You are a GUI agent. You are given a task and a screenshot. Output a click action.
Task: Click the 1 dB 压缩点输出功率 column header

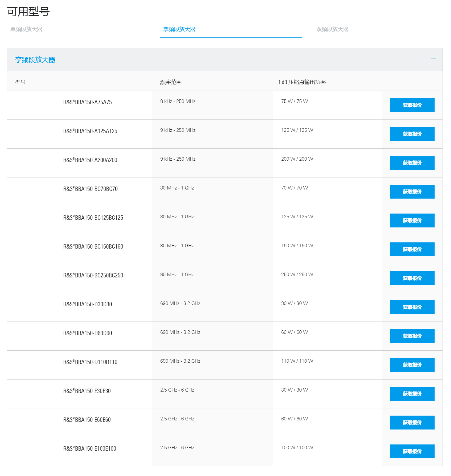point(302,82)
